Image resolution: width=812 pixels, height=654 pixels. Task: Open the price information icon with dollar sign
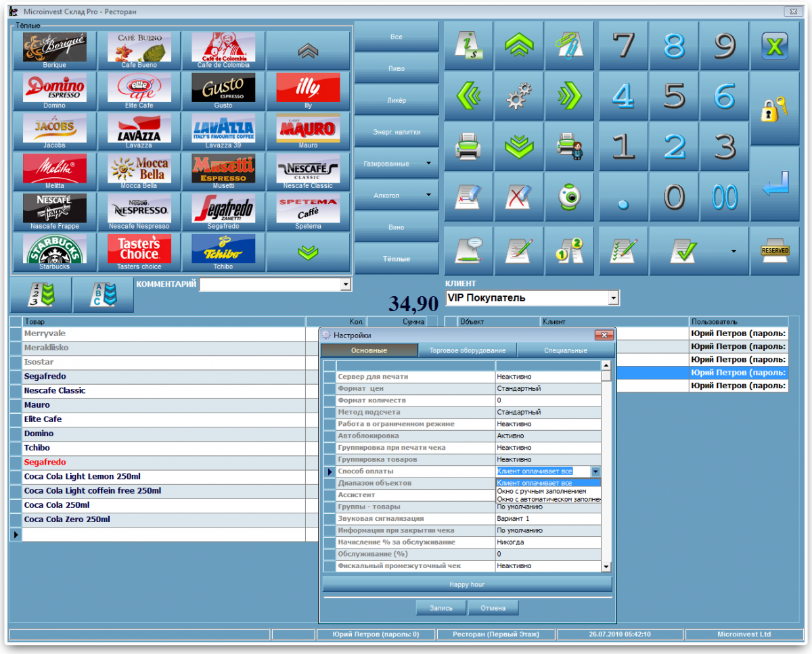(x=468, y=46)
